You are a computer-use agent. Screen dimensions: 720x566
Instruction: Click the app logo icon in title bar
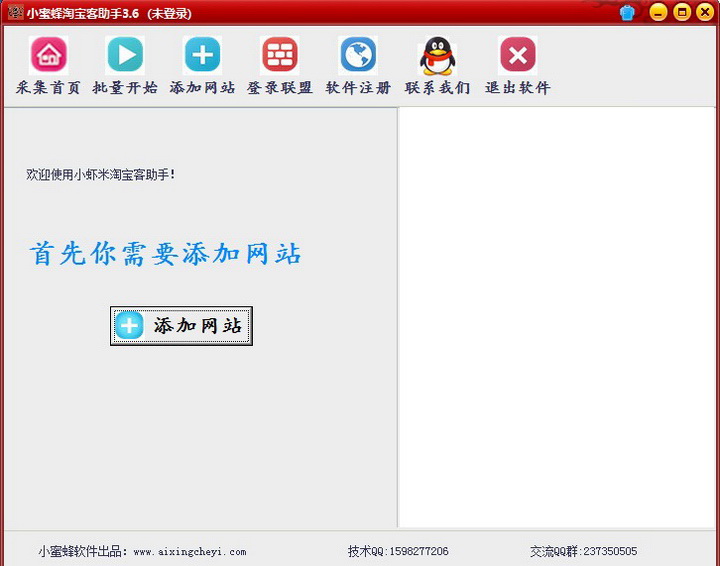(x=16, y=12)
